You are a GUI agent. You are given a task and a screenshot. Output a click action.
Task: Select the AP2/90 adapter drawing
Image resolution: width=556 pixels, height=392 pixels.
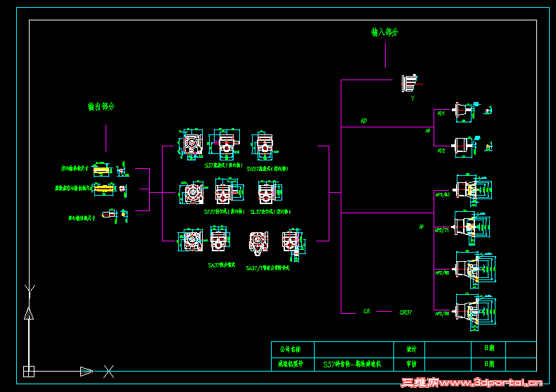point(475,312)
